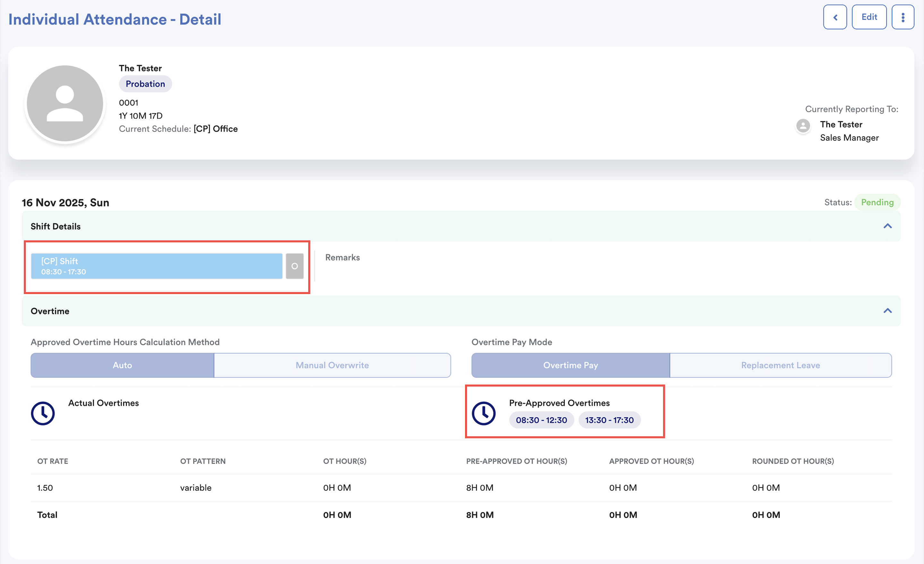The width and height of the screenshot is (924, 564).
Task: Click the [CP] Shift 08:30 - 17:30 block
Action: coord(156,266)
